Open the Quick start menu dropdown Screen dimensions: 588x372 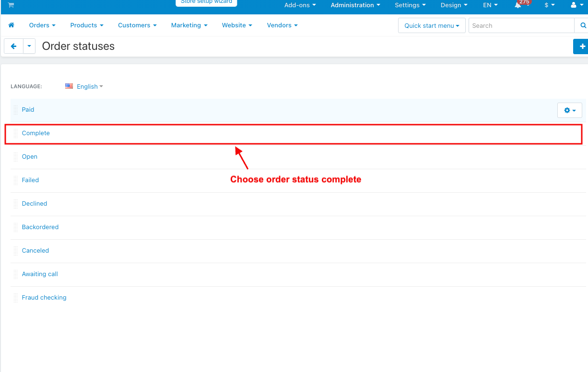431,26
